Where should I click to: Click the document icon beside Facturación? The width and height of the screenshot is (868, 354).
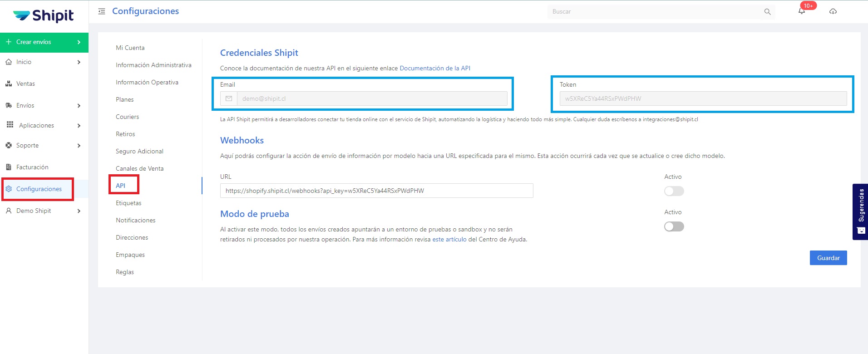pyautogui.click(x=9, y=167)
